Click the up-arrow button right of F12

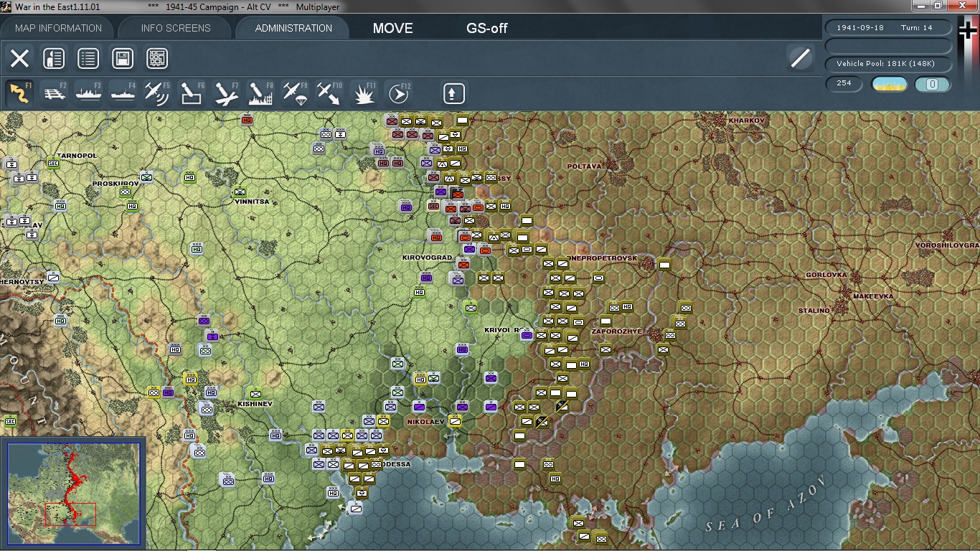pos(453,93)
